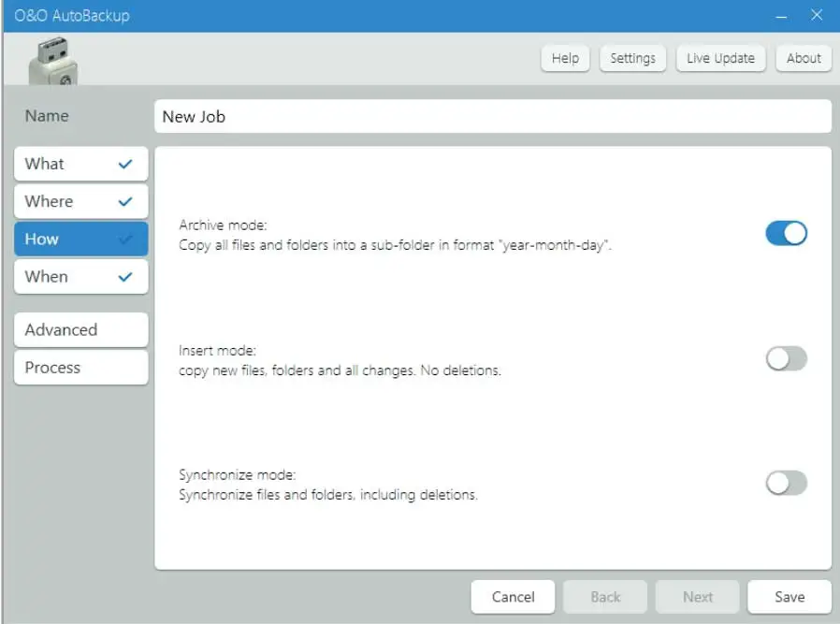Select the How step tab
840x624 pixels.
[80, 239]
